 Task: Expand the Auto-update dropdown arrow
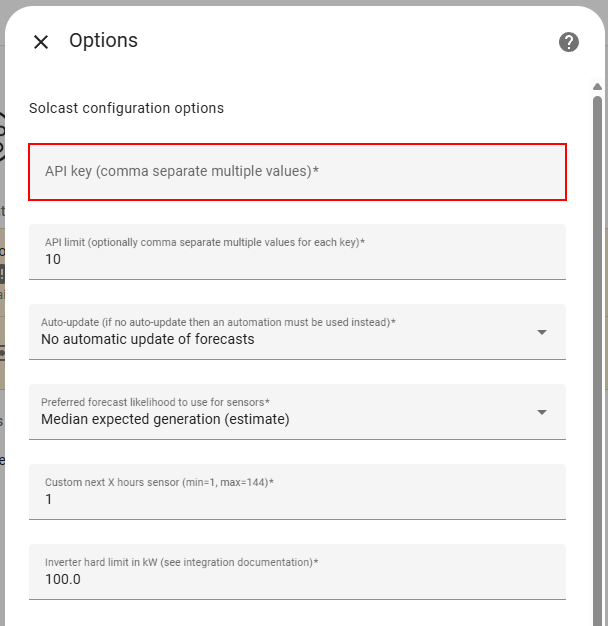tap(542, 333)
